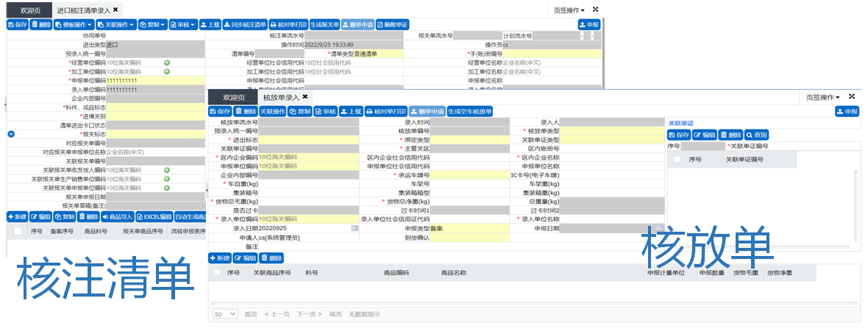Click 编辑 in the 核放单 goods toolbar
This screenshot has width=868, height=331.
(245, 258)
